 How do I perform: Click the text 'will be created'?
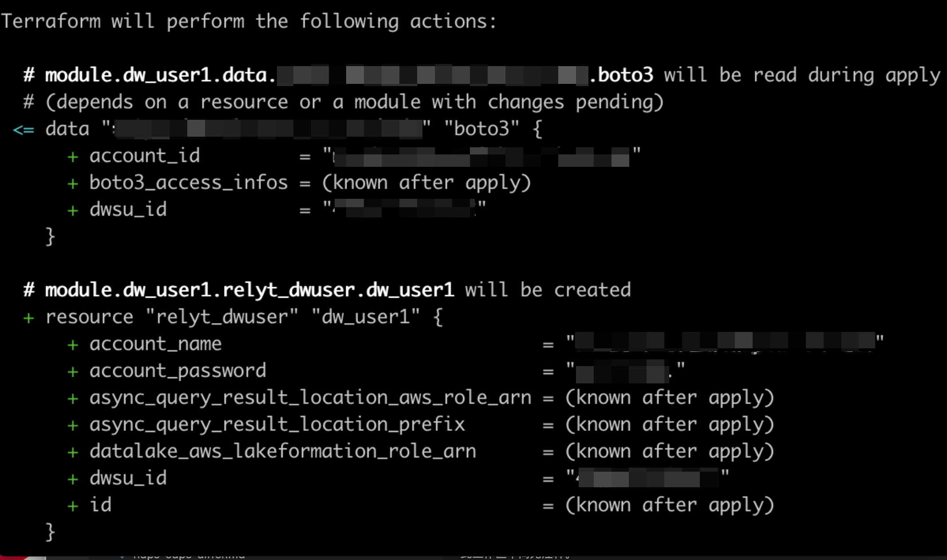(x=548, y=290)
